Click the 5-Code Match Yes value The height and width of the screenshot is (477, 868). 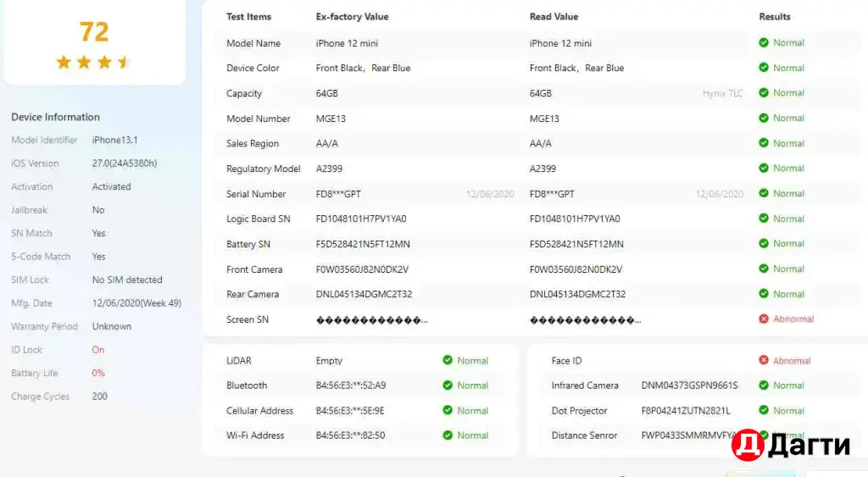pos(98,257)
